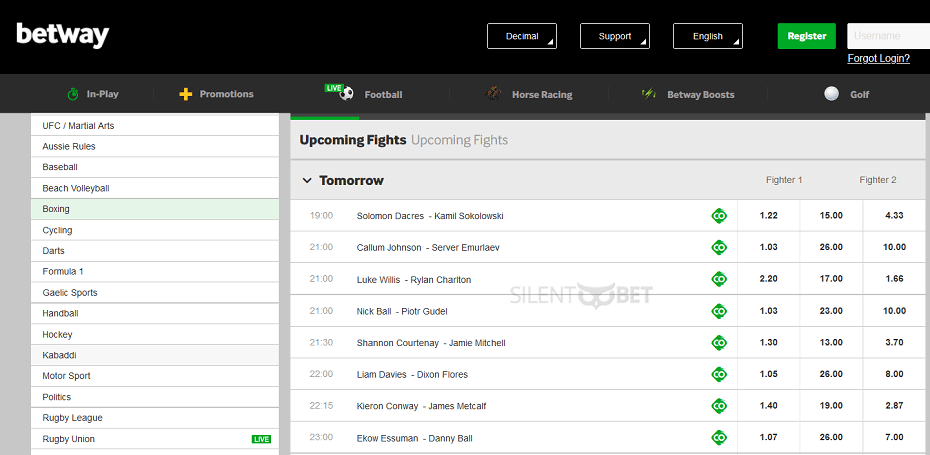The image size is (930, 455).
Task: Click the Horse Racing horse icon
Action: pyautogui.click(x=493, y=94)
